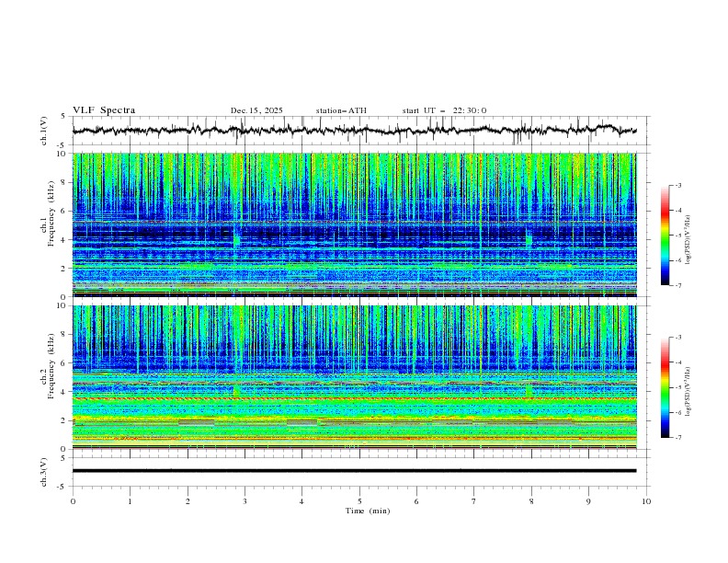Click the "VLF Spectra" plot title

point(104,110)
